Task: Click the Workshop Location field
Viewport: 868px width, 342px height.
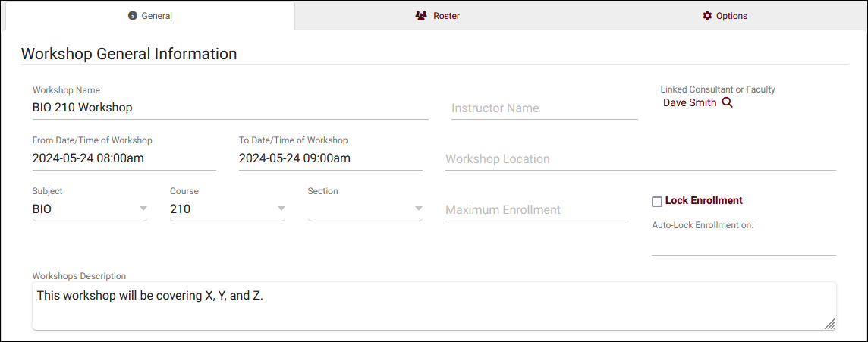Action: [640, 159]
